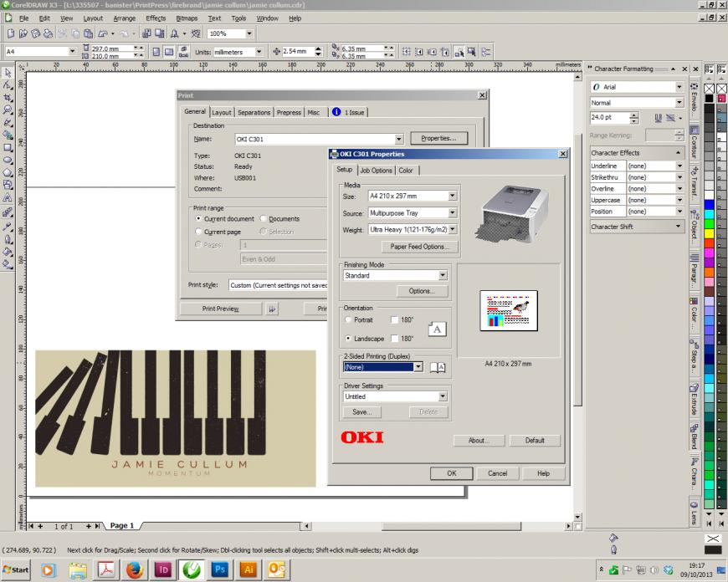Open Adobe Acrobat from the taskbar
Screen dimensions: 728x582
click(x=106, y=569)
